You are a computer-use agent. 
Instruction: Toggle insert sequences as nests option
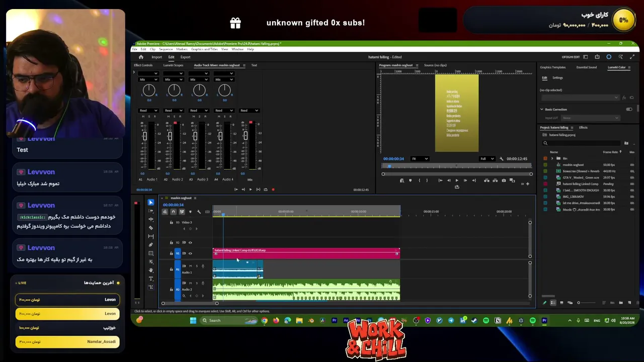point(165,212)
